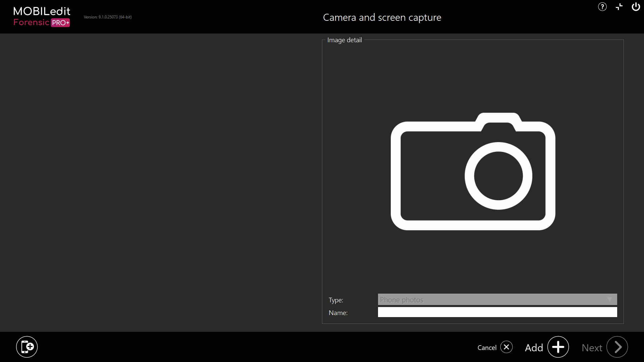Click the Next chevron arrow icon
The height and width of the screenshot is (362, 644).
(x=617, y=347)
